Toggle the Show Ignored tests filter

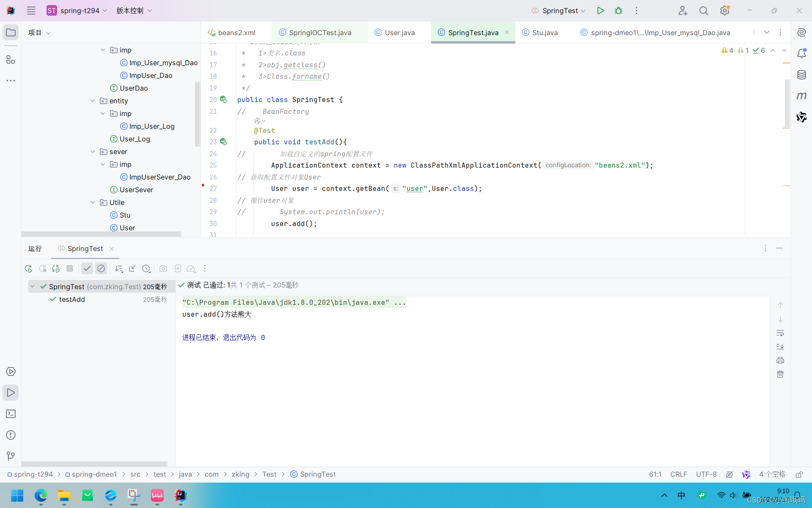pos(101,268)
